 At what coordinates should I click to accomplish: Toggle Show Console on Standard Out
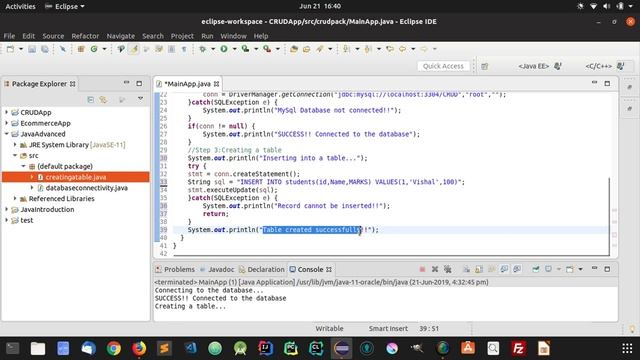(x=504, y=269)
